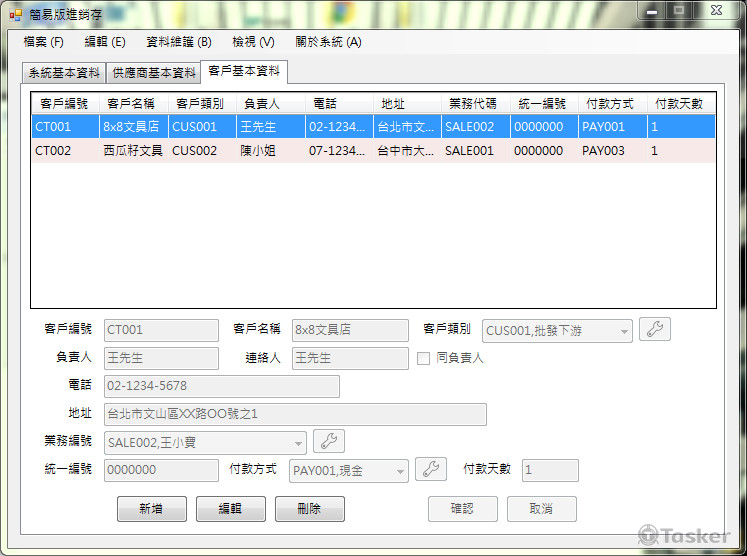Expand the 付款方式 dropdown

[400, 470]
